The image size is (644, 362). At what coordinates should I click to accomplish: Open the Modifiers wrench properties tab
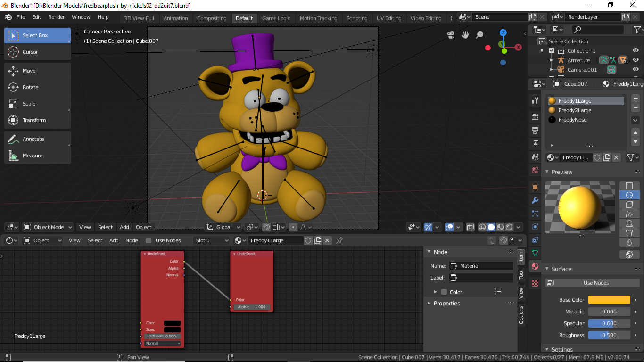[x=535, y=200]
